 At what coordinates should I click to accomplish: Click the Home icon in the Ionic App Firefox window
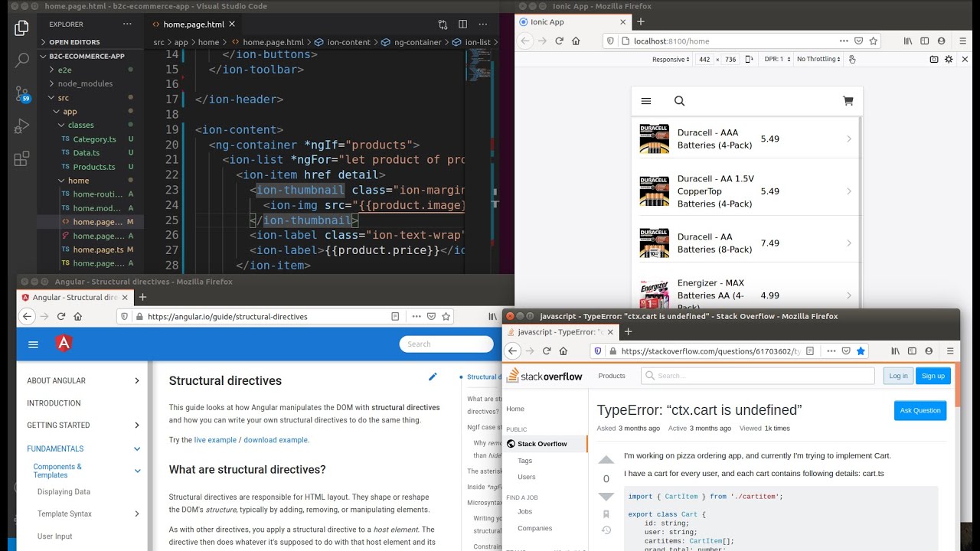(x=576, y=41)
